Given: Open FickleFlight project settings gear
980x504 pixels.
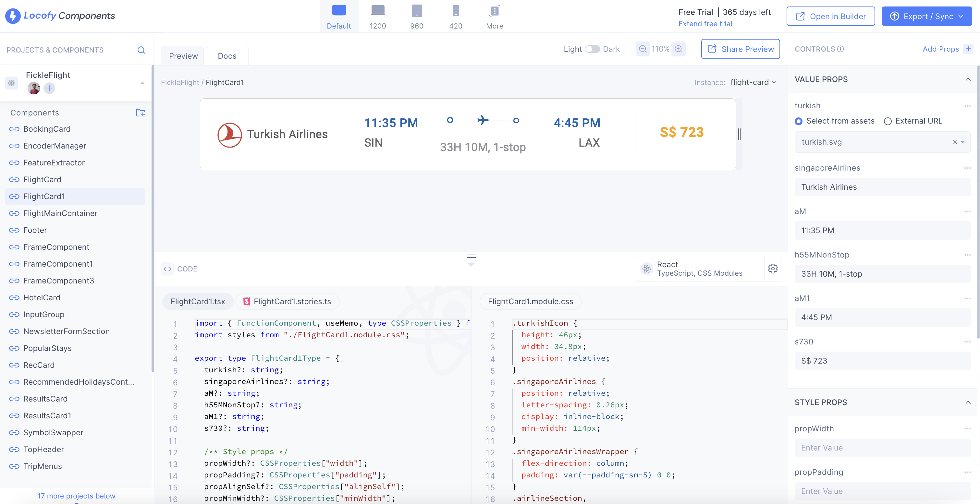Looking at the screenshot, I should coord(11,83).
